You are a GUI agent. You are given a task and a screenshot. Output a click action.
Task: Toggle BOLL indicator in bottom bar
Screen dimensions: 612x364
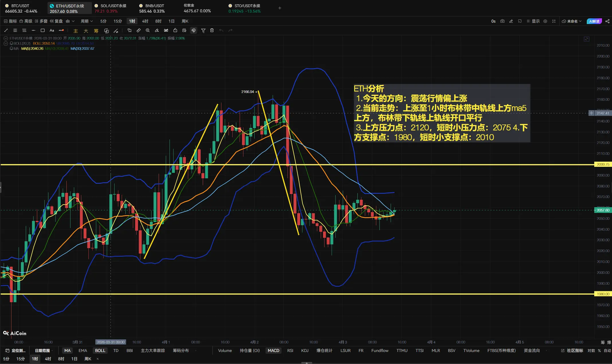click(100, 351)
